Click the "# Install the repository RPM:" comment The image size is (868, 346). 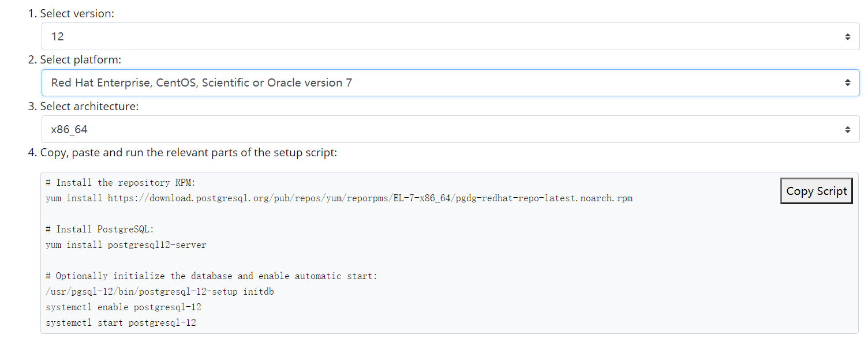point(121,183)
